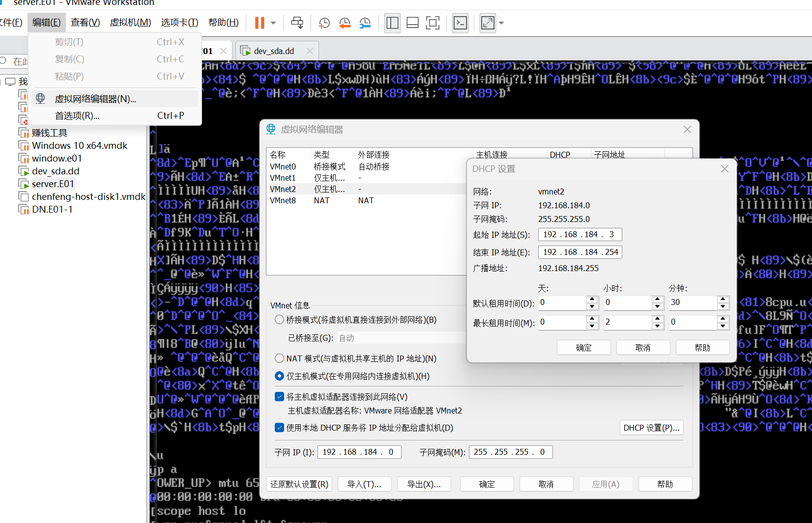Open the virtual machine console icon
Screen dimensions: 812x523
(x=460, y=23)
